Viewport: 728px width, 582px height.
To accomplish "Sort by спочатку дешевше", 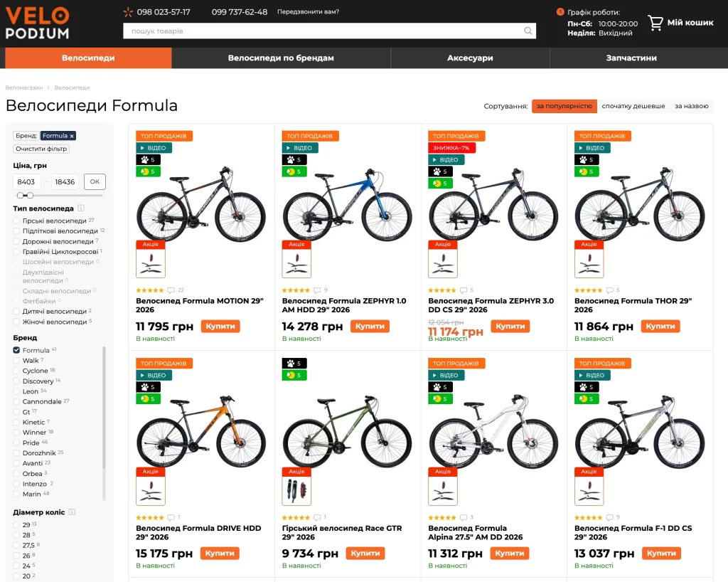I will click(x=633, y=106).
